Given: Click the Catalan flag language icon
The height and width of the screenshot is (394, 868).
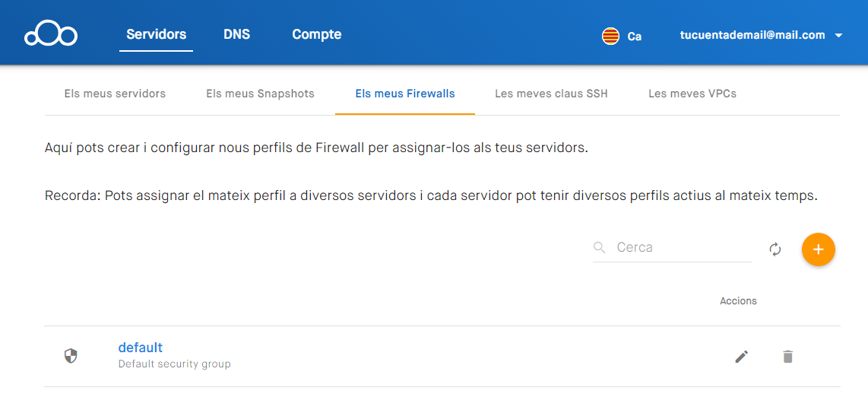Looking at the screenshot, I should click(x=610, y=36).
